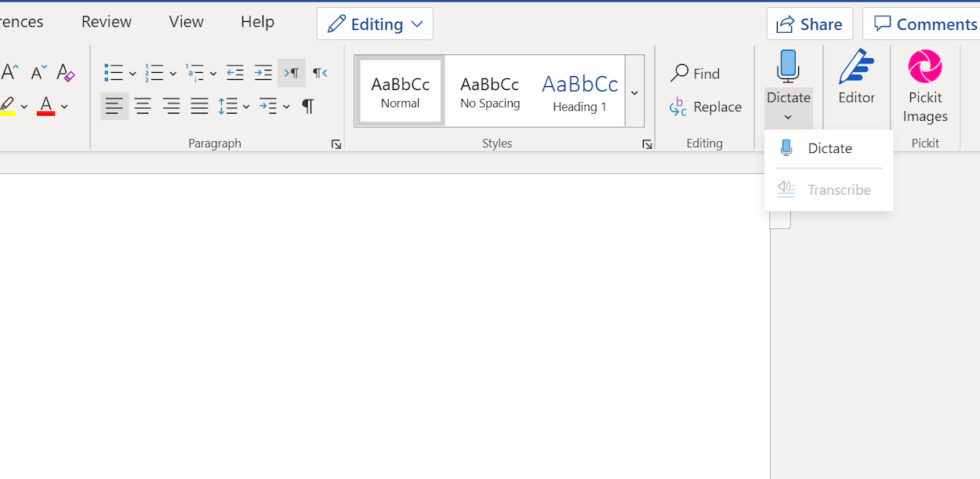Click the Share button
Viewport: 980px width, 479px height.
[809, 24]
